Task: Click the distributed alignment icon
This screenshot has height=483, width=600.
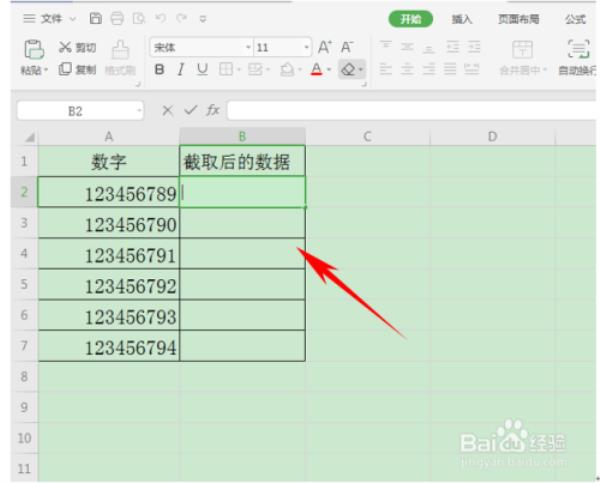Action: 471,69
